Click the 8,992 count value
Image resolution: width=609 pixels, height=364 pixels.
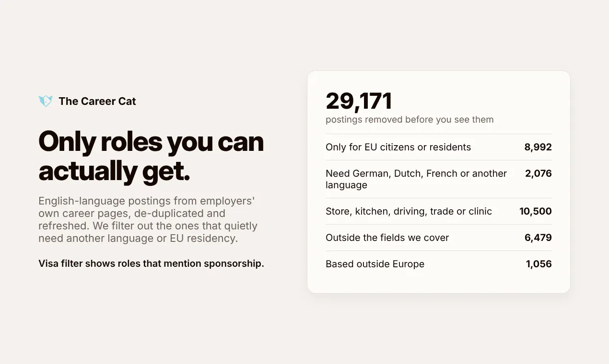tap(538, 147)
